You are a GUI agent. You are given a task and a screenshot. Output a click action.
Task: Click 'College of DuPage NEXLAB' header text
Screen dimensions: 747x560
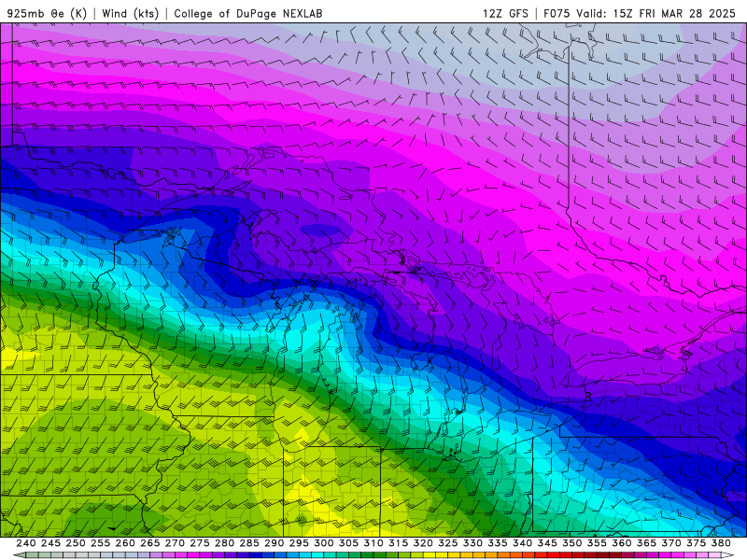click(248, 13)
